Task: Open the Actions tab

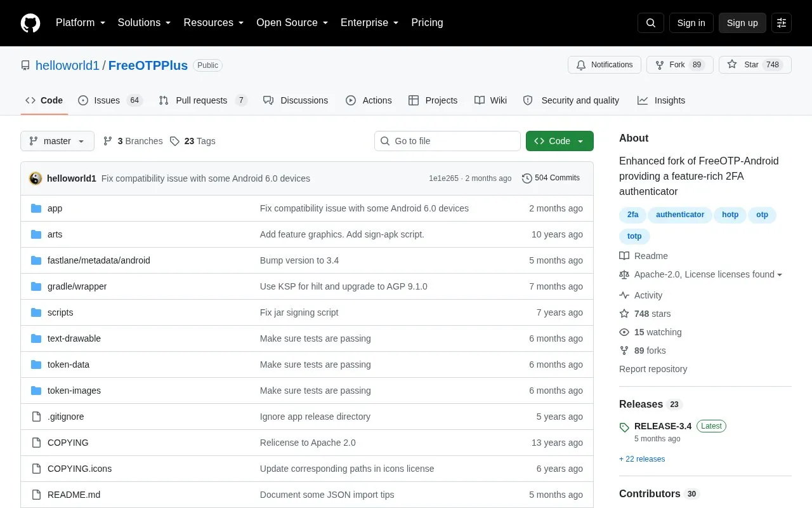Action: coord(369,100)
